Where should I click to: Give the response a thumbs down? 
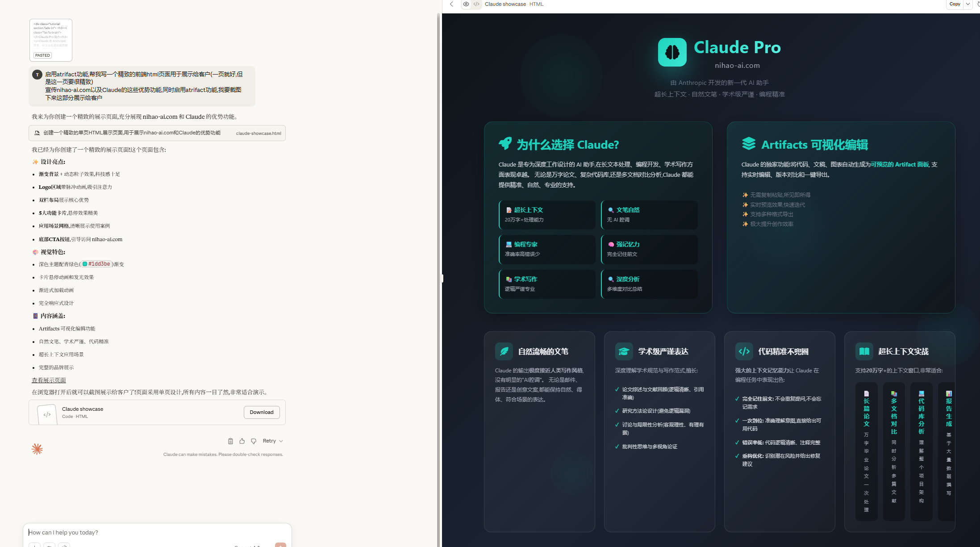254,441
